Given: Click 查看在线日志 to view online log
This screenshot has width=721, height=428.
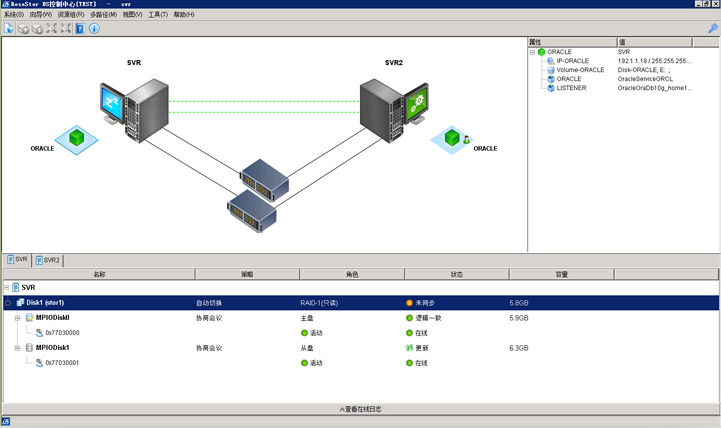Looking at the screenshot, I should (x=360, y=409).
